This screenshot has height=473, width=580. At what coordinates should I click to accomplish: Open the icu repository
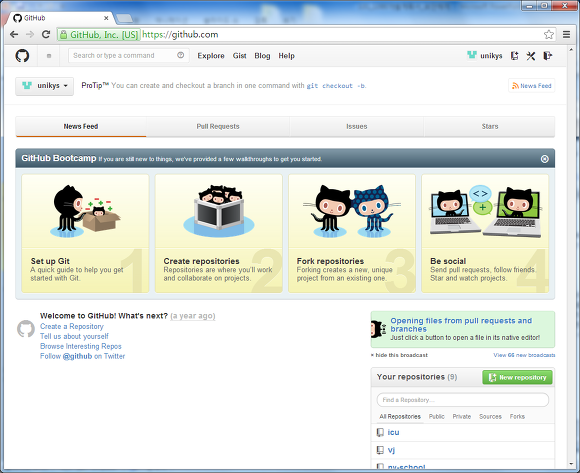pyautogui.click(x=393, y=432)
